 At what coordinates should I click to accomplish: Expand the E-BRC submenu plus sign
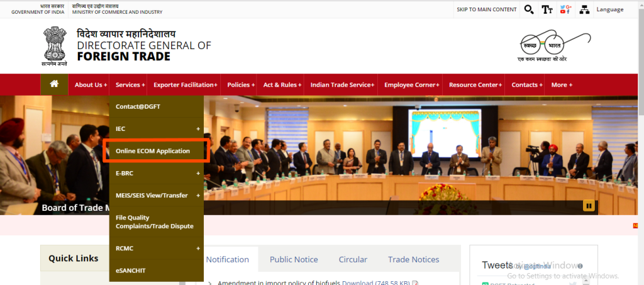click(x=198, y=173)
